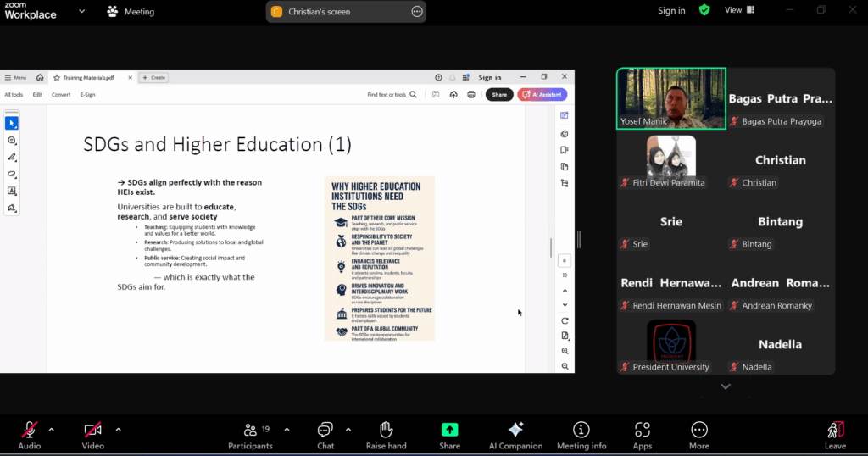Image resolution: width=868 pixels, height=456 pixels.
Task: Open Christian's screen options menu
Action: click(x=416, y=12)
